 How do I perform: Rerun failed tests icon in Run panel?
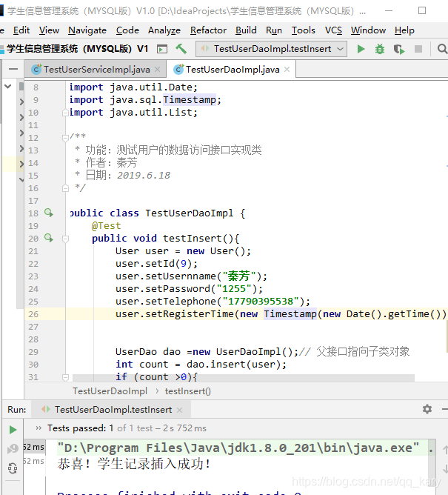click(x=13, y=448)
